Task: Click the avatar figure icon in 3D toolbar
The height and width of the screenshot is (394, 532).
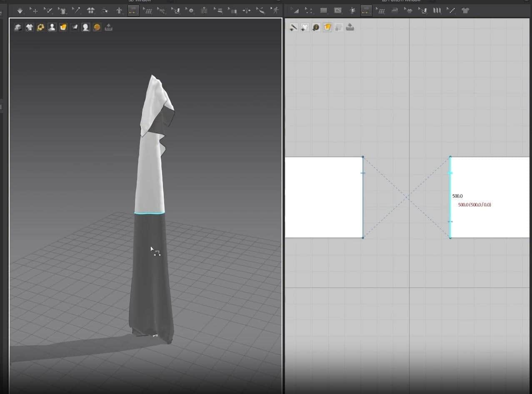Action: [119, 10]
